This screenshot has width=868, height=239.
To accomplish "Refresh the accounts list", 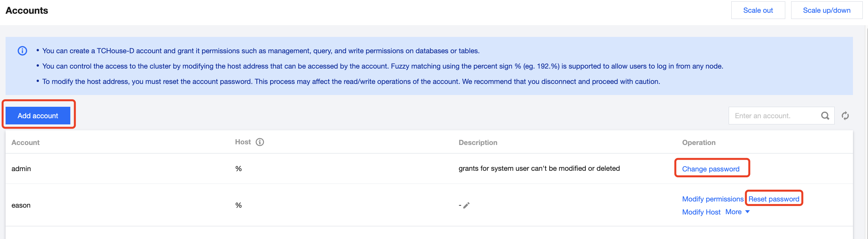I will (x=845, y=116).
